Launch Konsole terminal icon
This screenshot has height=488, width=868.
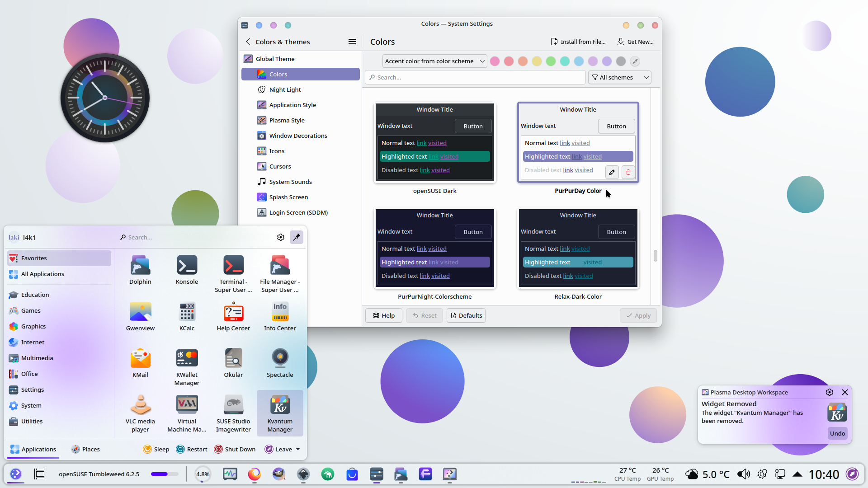[187, 270]
